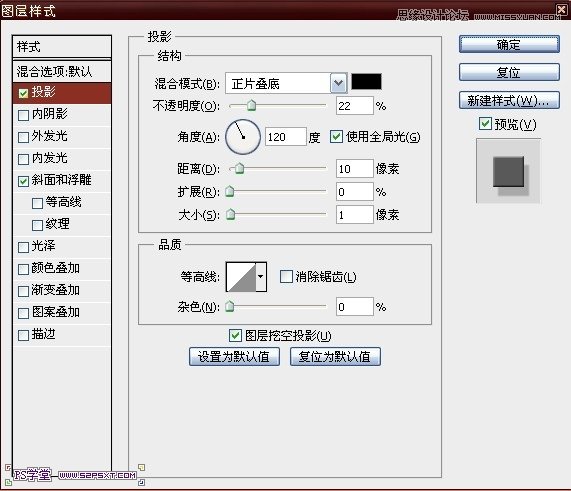Viewport: 571px width, 491px height.
Task: Close the 图层样式 dialog
Action: click(x=562, y=10)
